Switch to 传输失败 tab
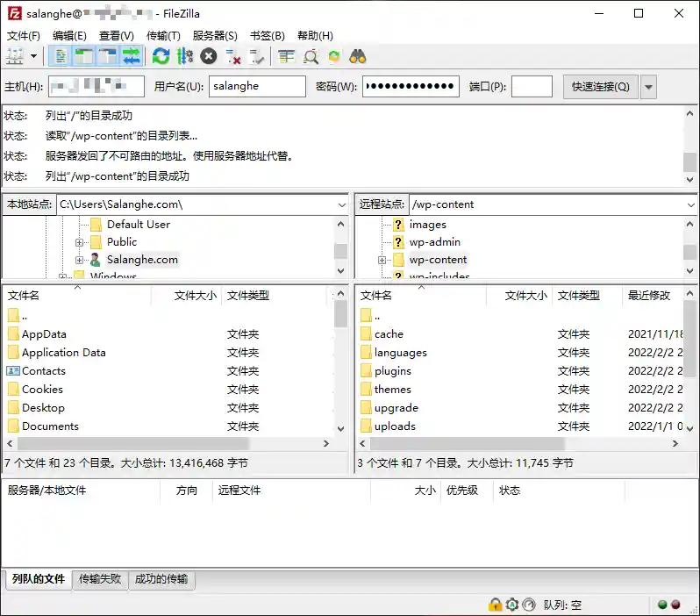This screenshot has width=700, height=616. 100,579
